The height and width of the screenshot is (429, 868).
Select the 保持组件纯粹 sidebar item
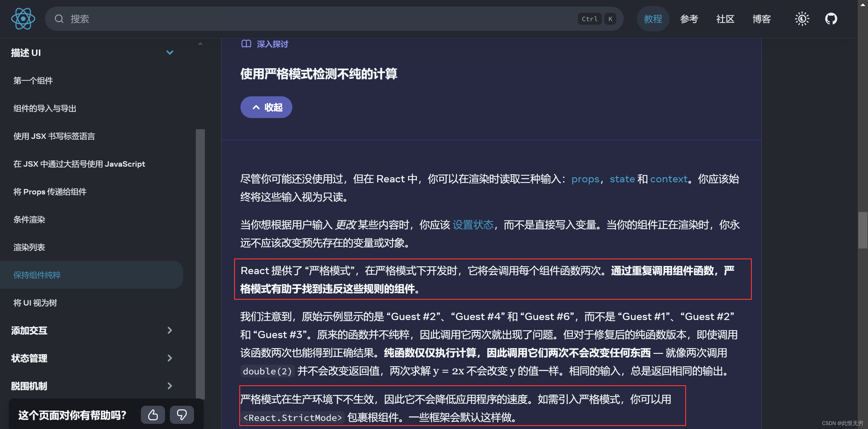tap(92, 275)
